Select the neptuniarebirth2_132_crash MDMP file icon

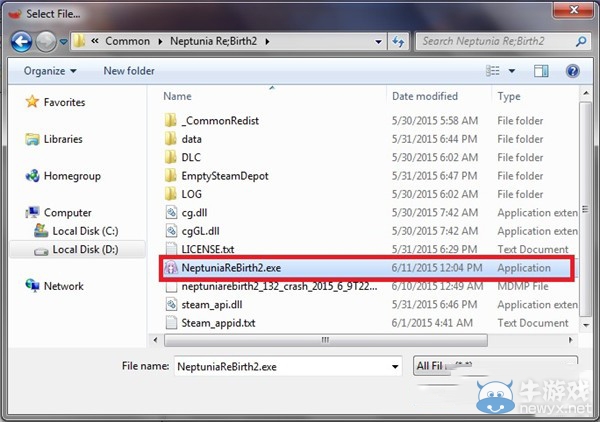pyautogui.click(x=171, y=286)
